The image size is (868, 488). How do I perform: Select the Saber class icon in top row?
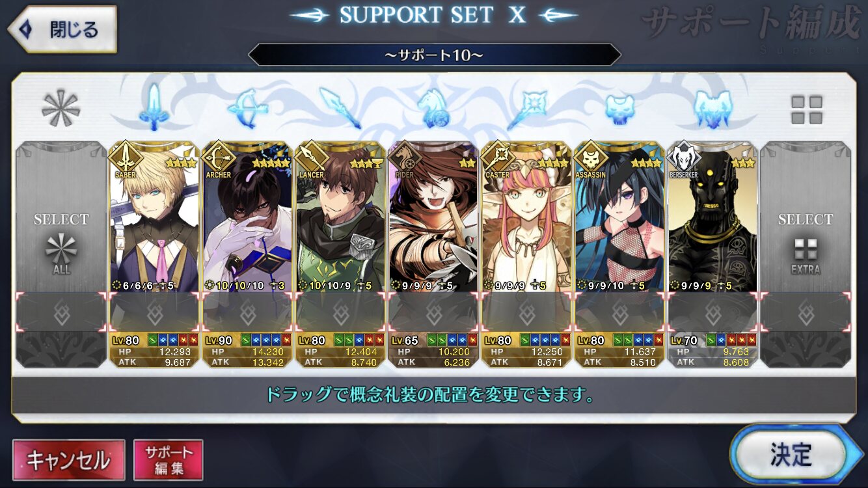coord(154,106)
